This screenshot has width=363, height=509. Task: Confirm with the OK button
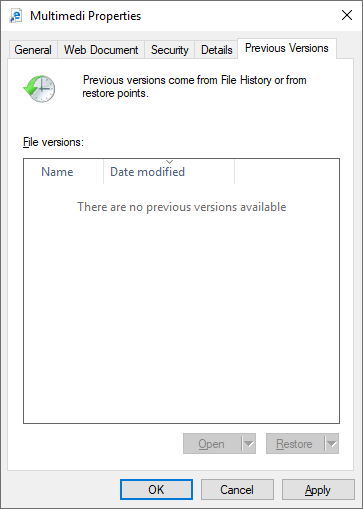click(x=156, y=490)
